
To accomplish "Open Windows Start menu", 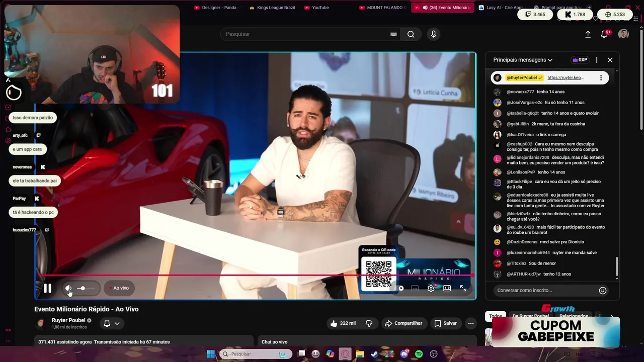I will 211,354.
